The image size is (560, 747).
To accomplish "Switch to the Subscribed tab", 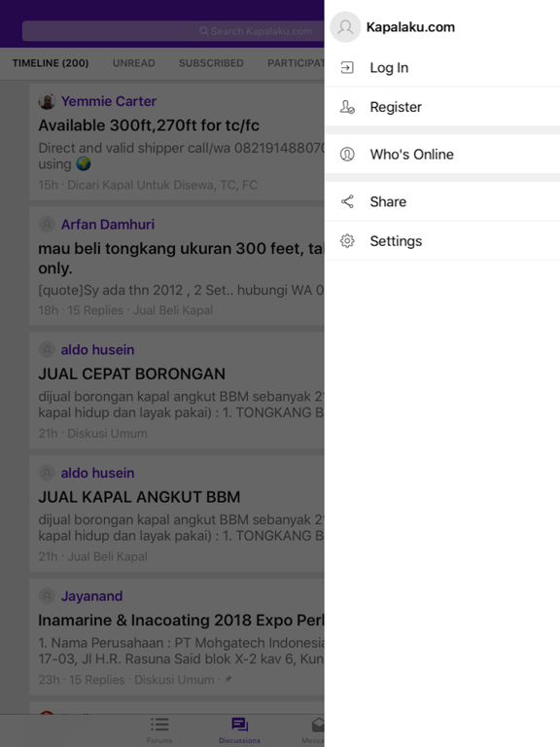I will [x=211, y=63].
